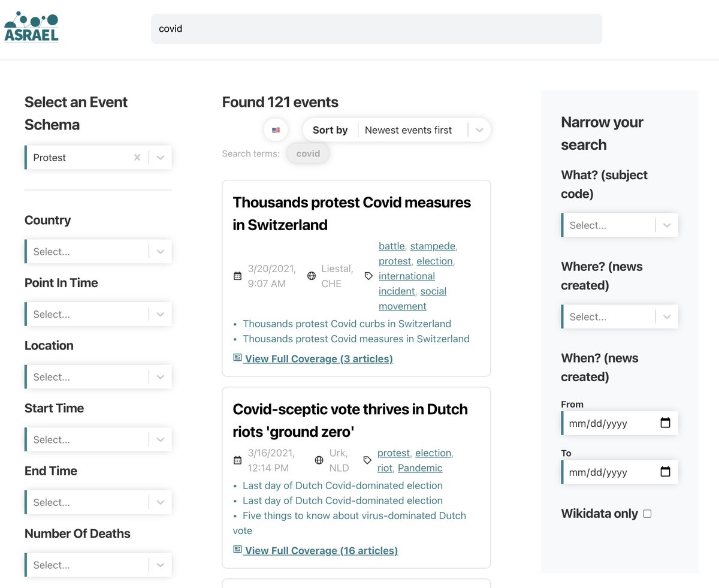Screen dimensions: 719x588
Task: Click the newspaper icon beside "View Full Coverage (3 articles)"
Action: coord(236,357)
